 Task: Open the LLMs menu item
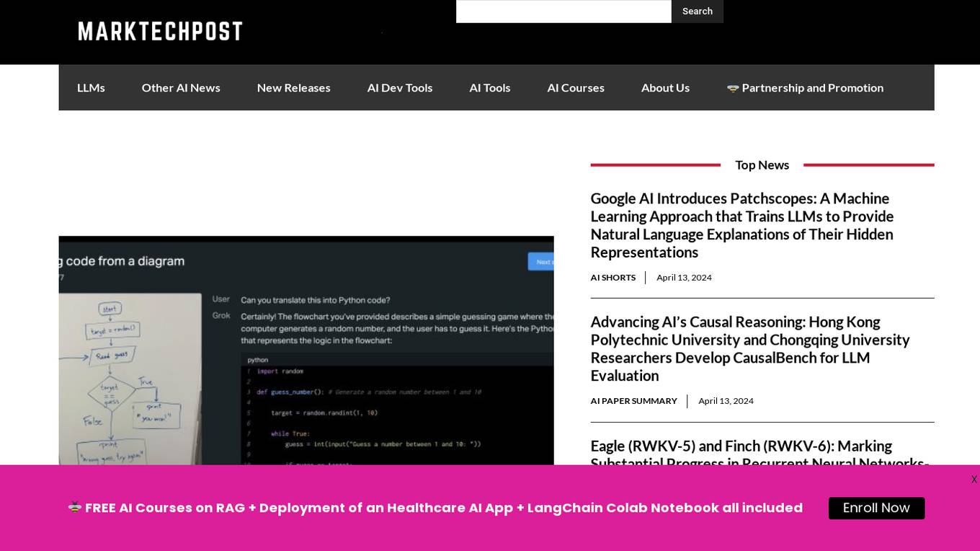[x=91, y=87]
